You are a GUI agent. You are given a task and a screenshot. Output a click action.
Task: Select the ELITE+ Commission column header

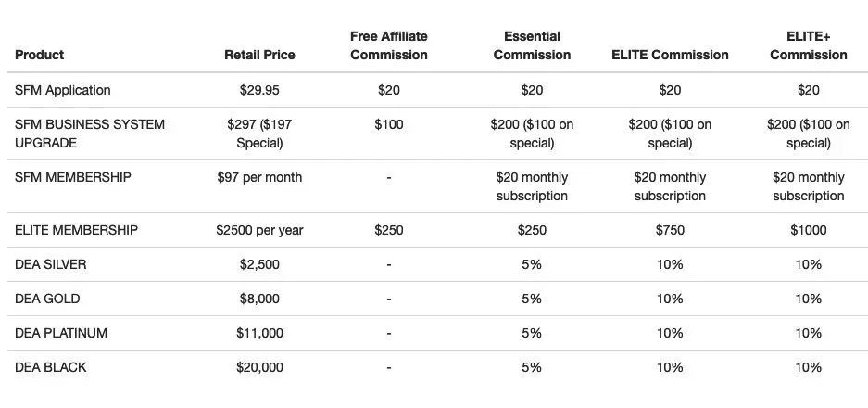[x=808, y=45]
